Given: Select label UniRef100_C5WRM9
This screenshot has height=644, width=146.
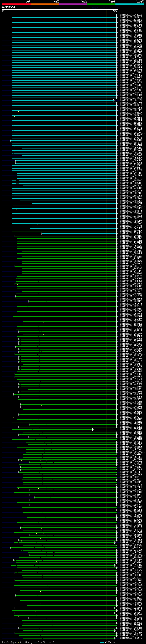Looking at the screenshot, I should pos(131,30).
